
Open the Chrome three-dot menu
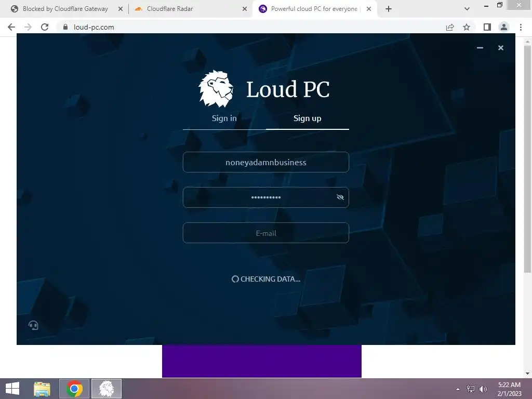pos(521,27)
